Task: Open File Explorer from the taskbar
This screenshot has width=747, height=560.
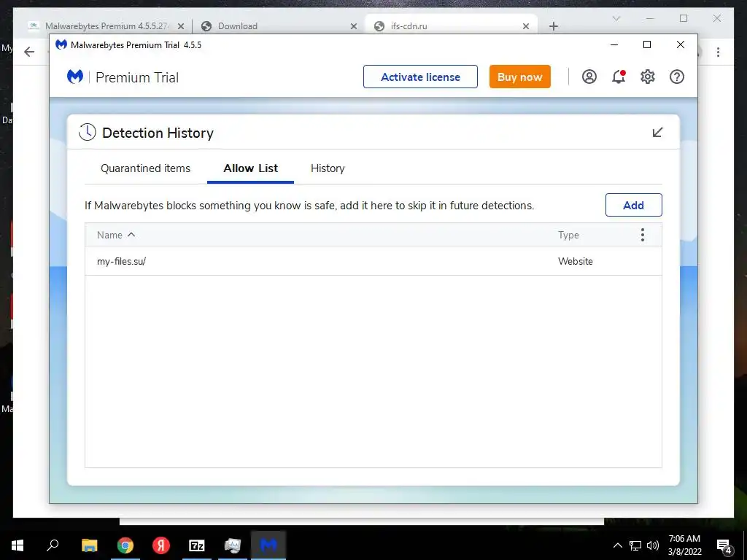Action: coord(89,545)
